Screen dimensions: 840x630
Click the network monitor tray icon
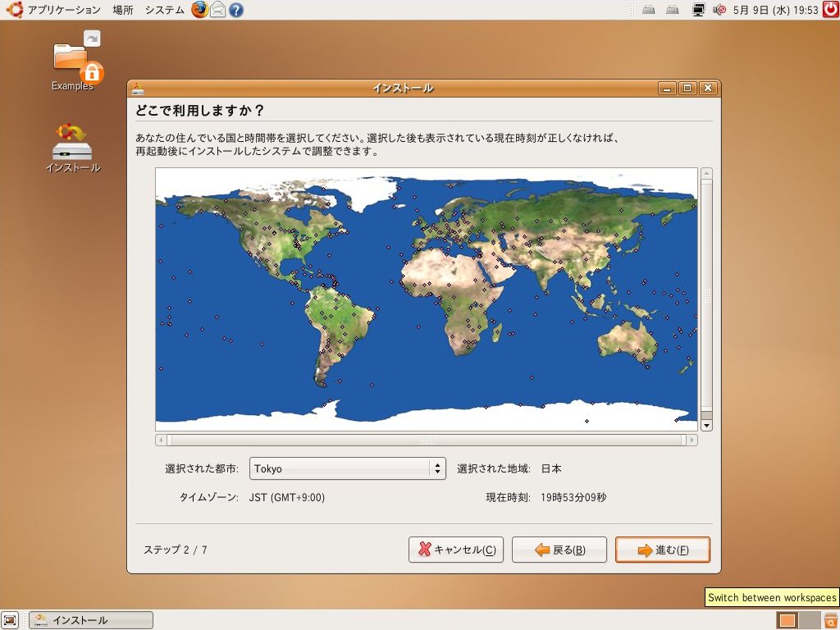699,10
